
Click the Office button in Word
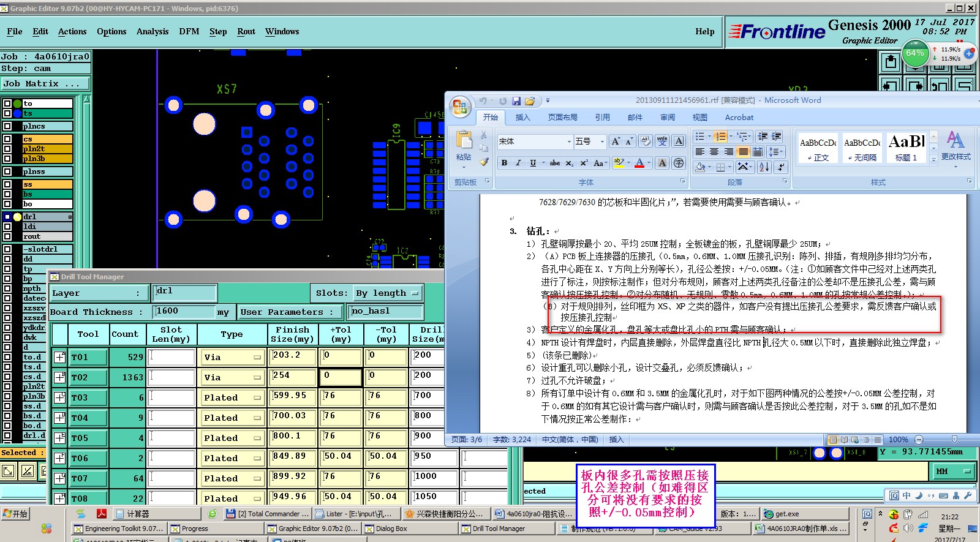point(459,107)
